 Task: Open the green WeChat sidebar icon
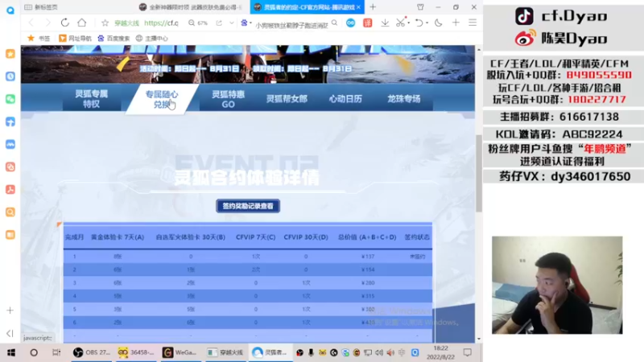(10, 99)
